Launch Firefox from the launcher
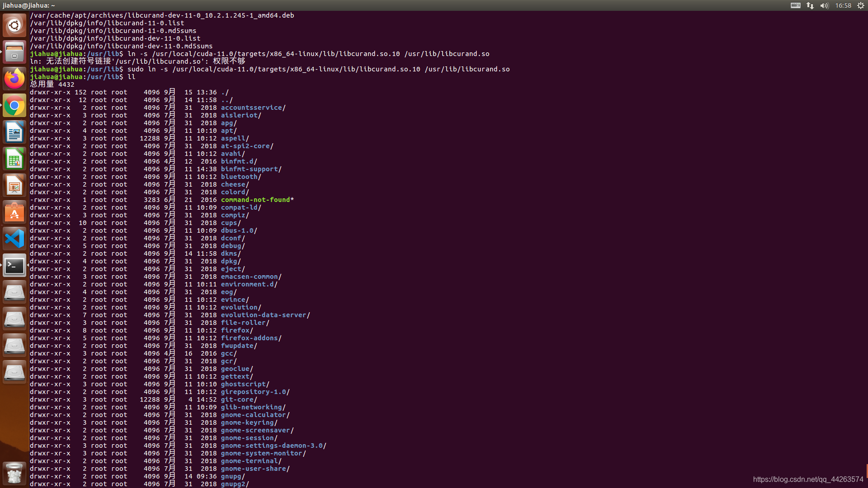The height and width of the screenshot is (488, 868). click(x=14, y=79)
